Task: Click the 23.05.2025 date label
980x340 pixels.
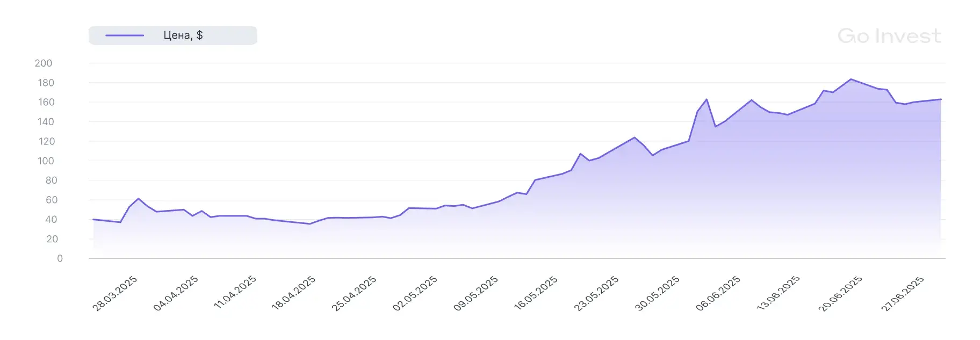Action: [x=596, y=293]
